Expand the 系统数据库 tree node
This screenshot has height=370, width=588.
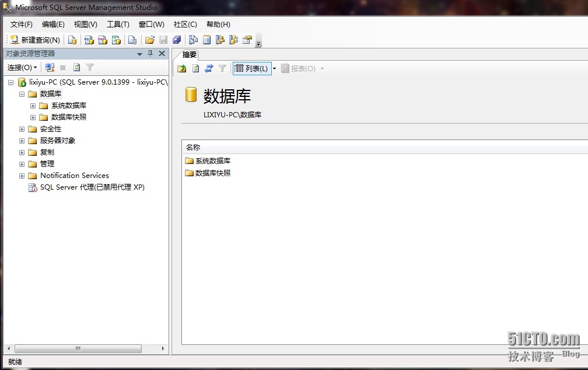coord(33,106)
